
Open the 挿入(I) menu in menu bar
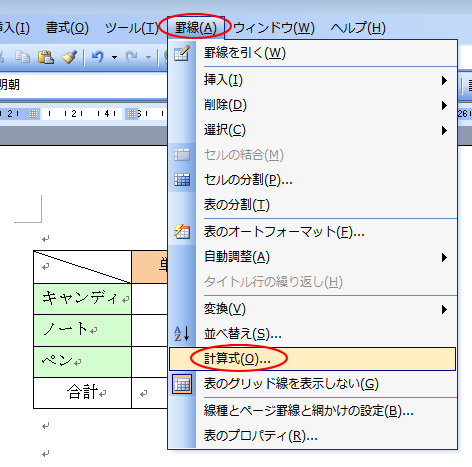click(x=15, y=28)
